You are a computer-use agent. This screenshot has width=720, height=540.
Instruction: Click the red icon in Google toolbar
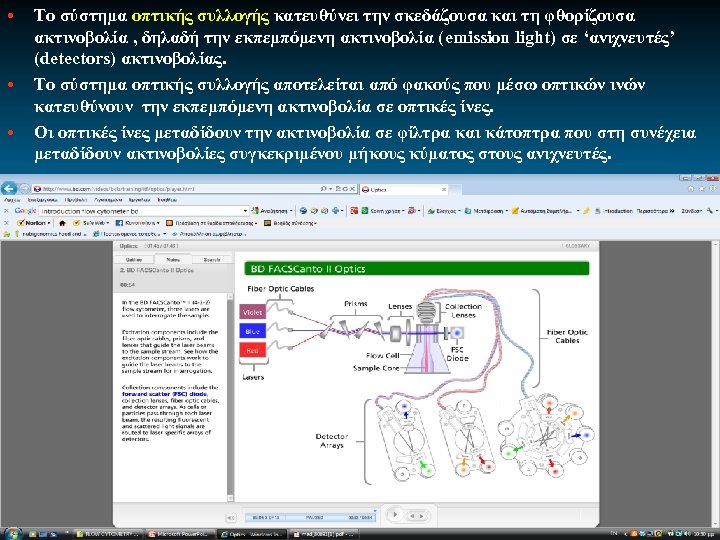click(354, 211)
